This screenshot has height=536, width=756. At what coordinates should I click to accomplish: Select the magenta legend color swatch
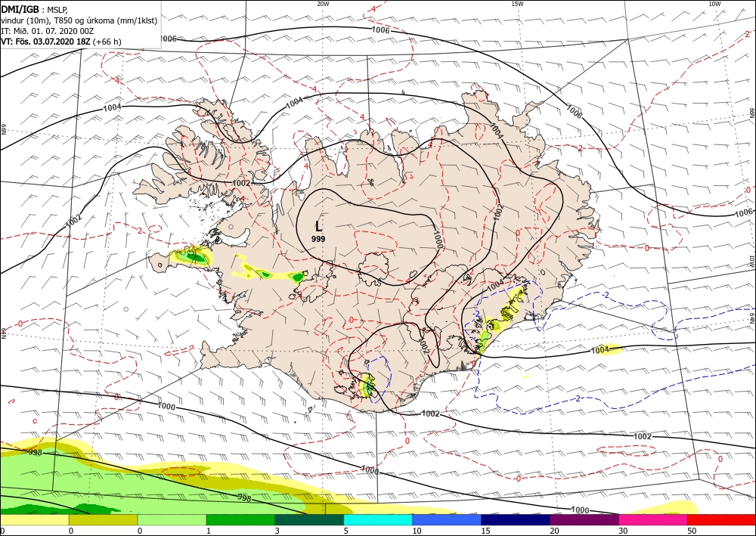tap(653, 519)
